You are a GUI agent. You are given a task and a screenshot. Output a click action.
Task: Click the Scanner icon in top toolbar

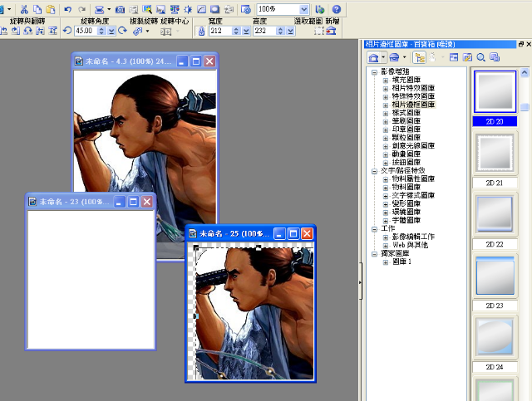99,9
